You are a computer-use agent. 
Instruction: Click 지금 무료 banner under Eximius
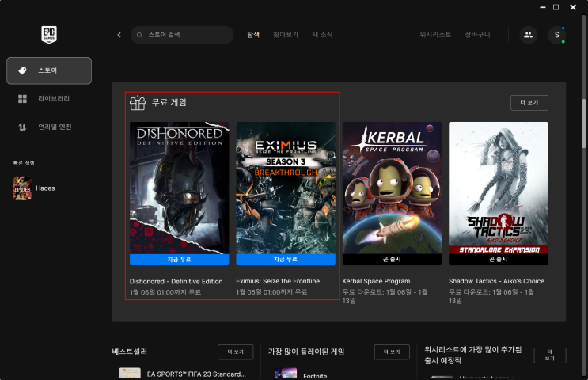coord(286,260)
